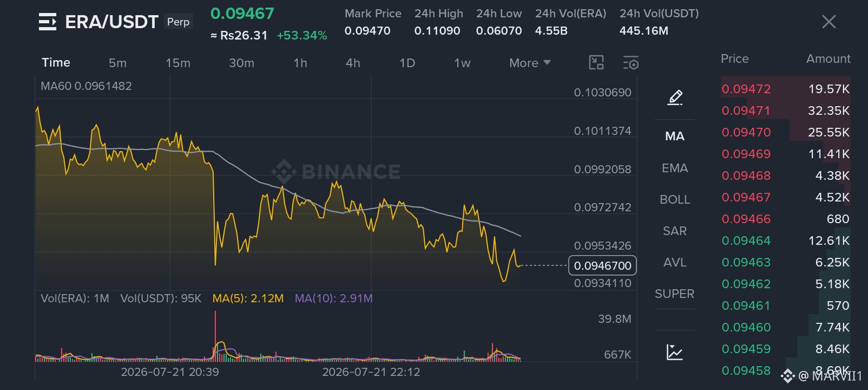Select bid price 0.09460 in order book
Image resolution: width=868 pixels, height=390 pixels.
(x=746, y=327)
